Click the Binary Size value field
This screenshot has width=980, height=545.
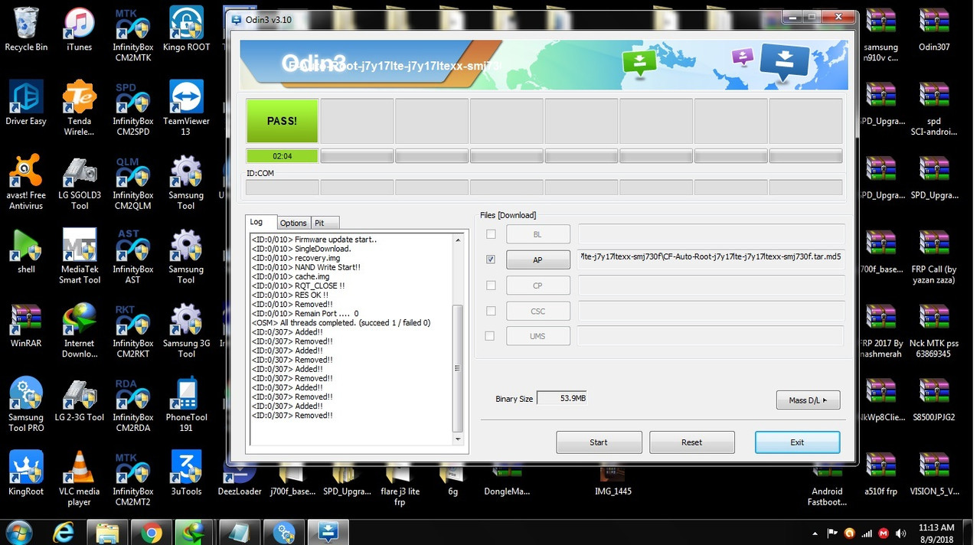pyautogui.click(x=562, y=398)
